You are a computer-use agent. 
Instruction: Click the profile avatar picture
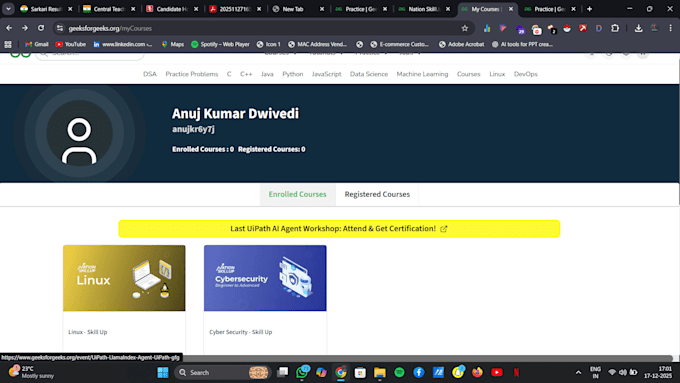pos(79,134)
